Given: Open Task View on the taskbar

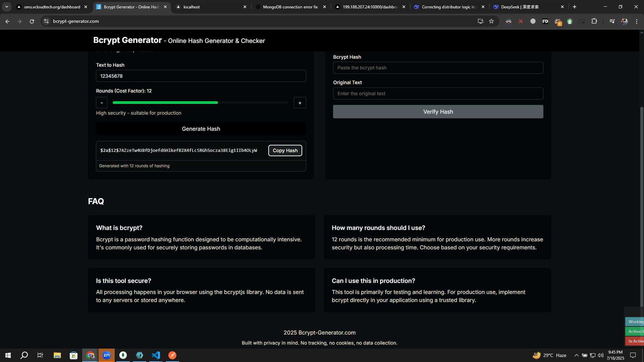Looking at the screenshot, I should pyautogui.click(x=40, y=355).
